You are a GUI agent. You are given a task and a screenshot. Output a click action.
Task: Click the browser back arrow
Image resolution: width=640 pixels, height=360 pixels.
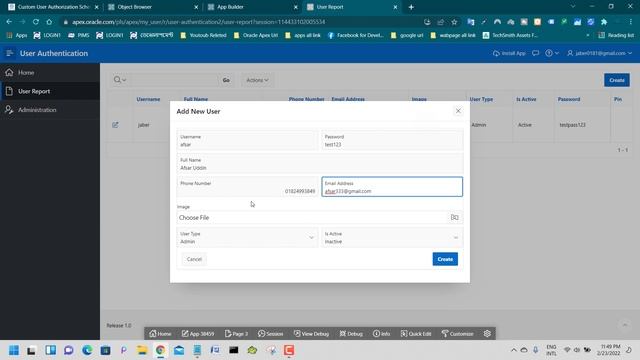pos(9,22)
